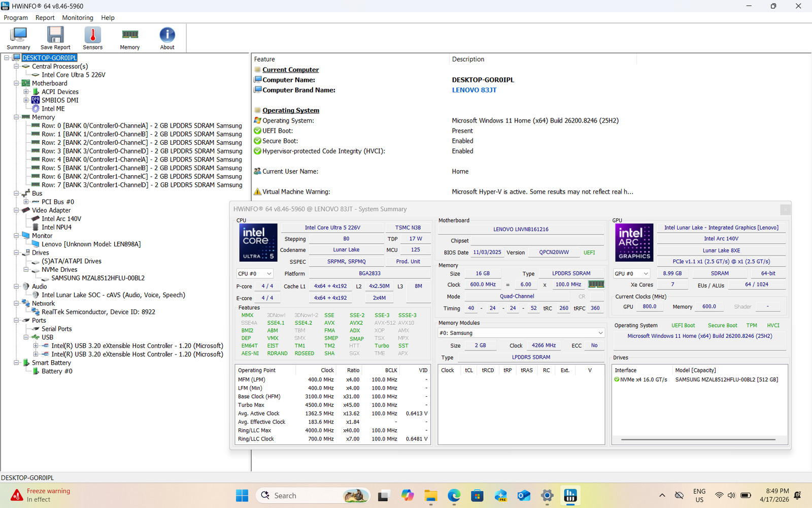
Task: Select SAMSUNG MZAL8512HFLU-00BL2 drive in tree
Action: (98, 278)
